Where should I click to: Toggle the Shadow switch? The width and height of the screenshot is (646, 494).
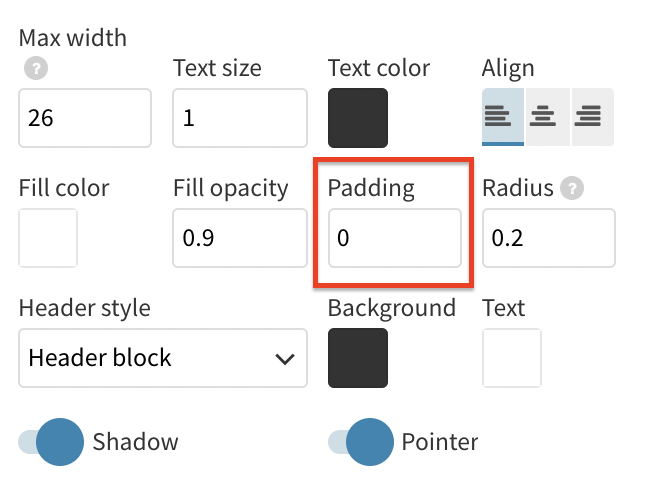[x=51, y=442]
